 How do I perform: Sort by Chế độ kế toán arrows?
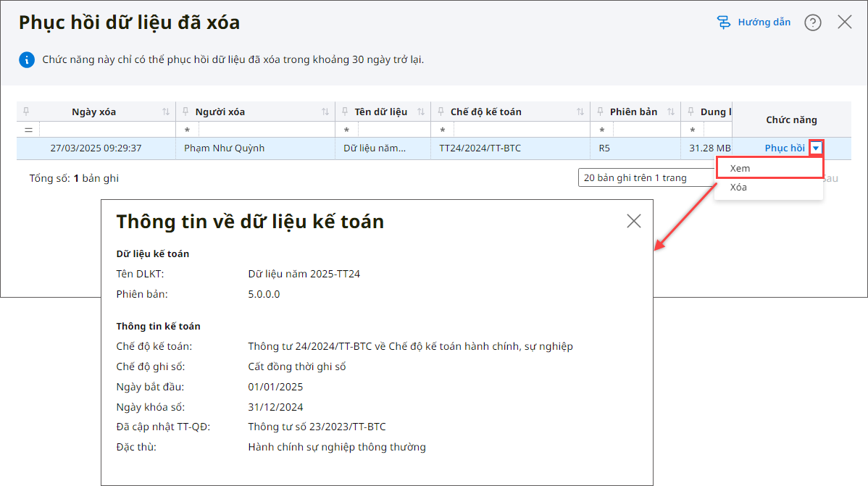(x=580, y=112)
